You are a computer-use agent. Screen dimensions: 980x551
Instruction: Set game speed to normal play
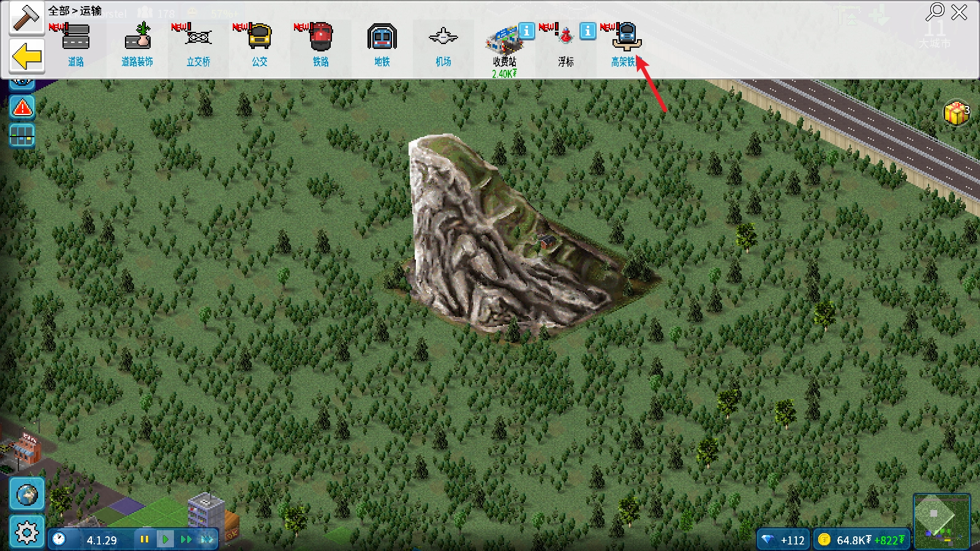165,539
